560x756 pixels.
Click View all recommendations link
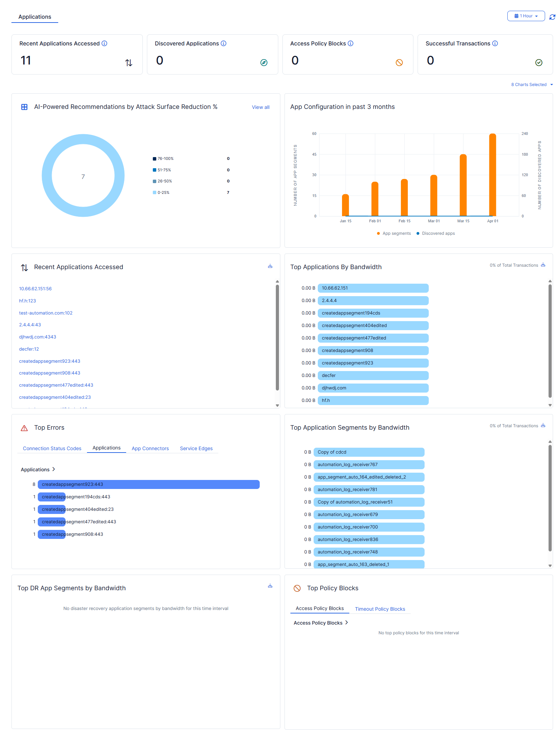(261, 107)
